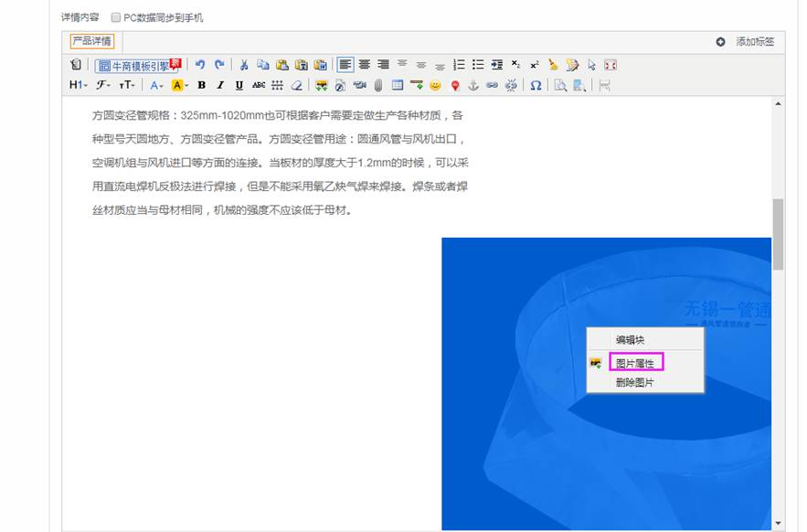Paste as plain text icon
This screenshot has height=532, width=807.
[x=301, y=65]
